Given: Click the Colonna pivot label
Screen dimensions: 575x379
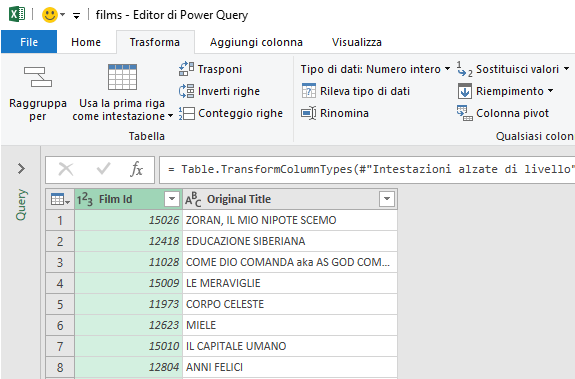Looking at the screenshot, I should [512, 113].
